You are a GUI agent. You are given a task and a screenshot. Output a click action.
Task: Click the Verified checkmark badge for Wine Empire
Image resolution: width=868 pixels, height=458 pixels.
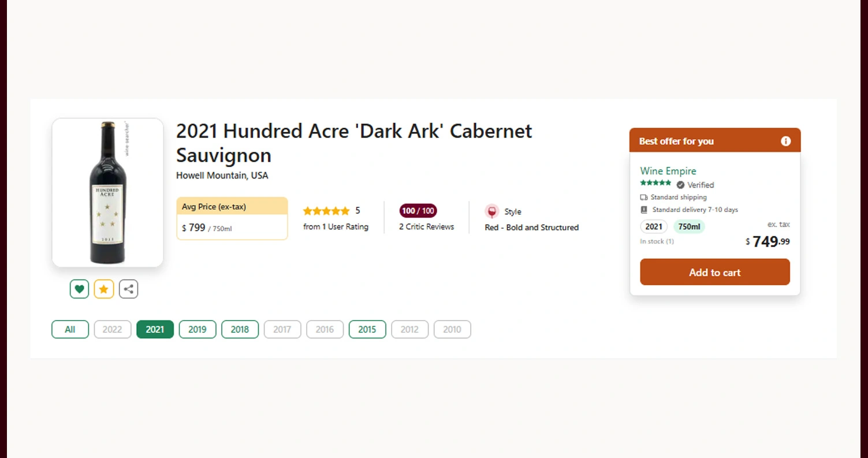pos(681,185)
